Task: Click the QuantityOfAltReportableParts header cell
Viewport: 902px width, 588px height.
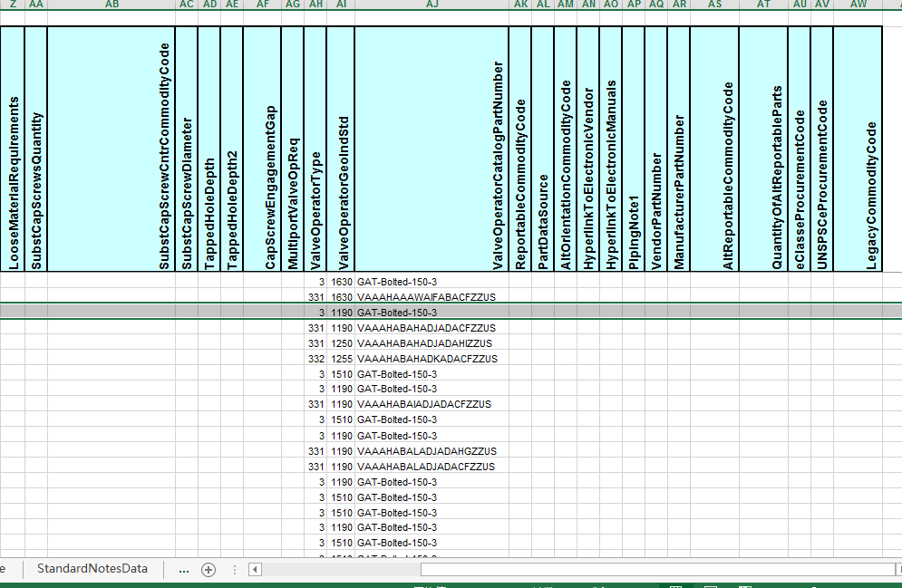Action: click(763, 149)
